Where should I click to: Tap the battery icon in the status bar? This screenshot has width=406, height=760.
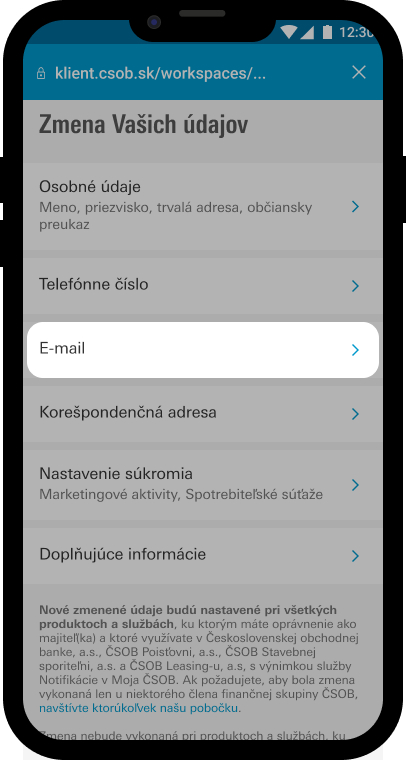(328, 32)
